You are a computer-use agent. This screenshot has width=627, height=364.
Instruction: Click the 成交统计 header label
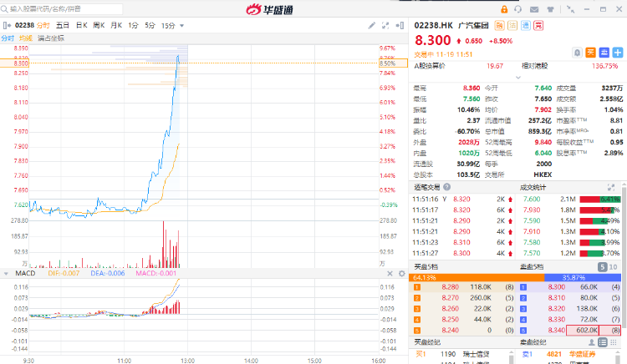[x=533, y=187]
